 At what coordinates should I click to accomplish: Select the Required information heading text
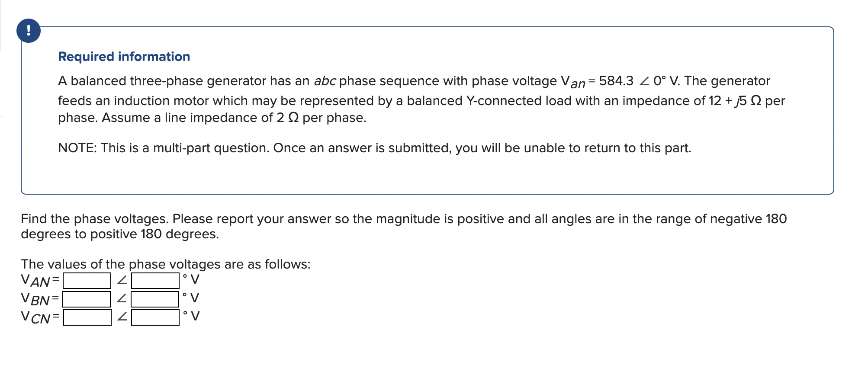pos(124,56)
